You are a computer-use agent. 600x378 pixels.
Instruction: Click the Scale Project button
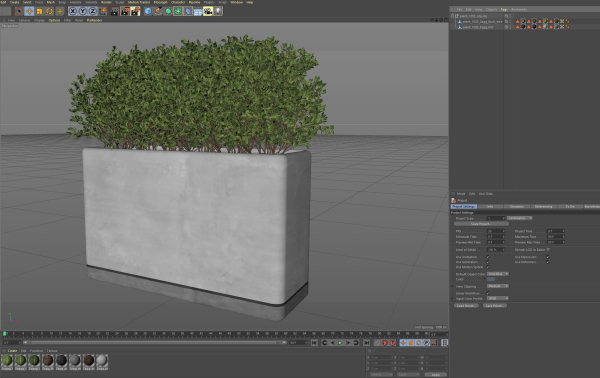tap(481, 224)
